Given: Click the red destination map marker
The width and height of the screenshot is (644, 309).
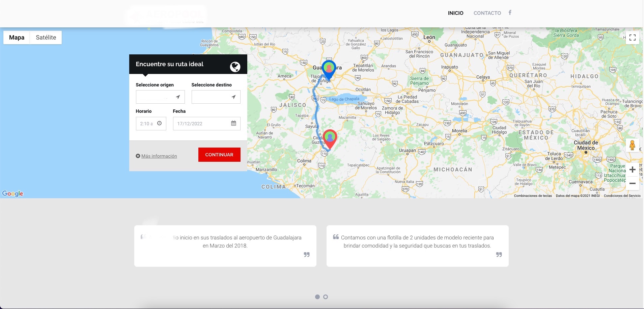Looking at the screenshot, I should pos(330,138).
